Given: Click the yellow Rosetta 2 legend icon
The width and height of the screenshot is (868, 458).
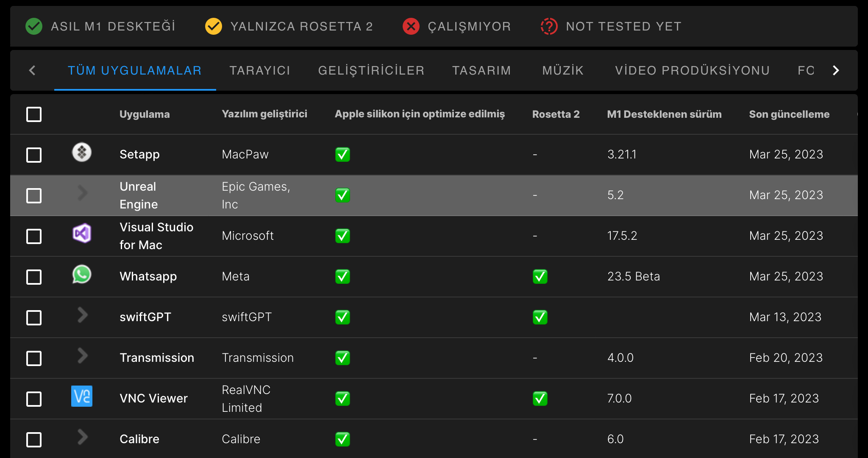Looking at the screenshot, I should point(214,26).
